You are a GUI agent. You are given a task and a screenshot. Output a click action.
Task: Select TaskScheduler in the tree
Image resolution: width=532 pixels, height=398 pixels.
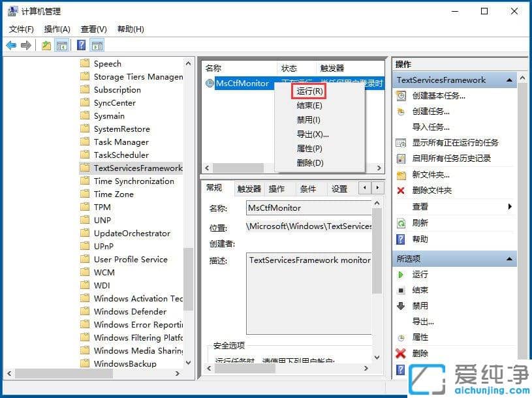(119, 155)
